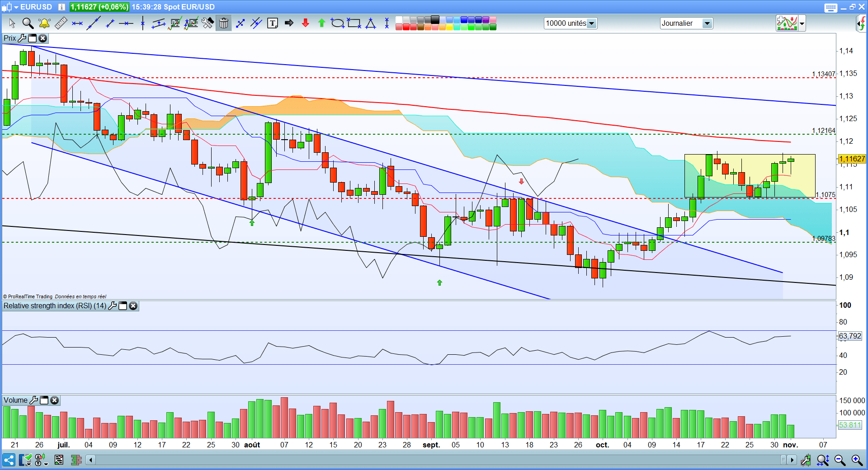
Task: Click the RSI value label 63,792
Action: (x=850, y=336)
